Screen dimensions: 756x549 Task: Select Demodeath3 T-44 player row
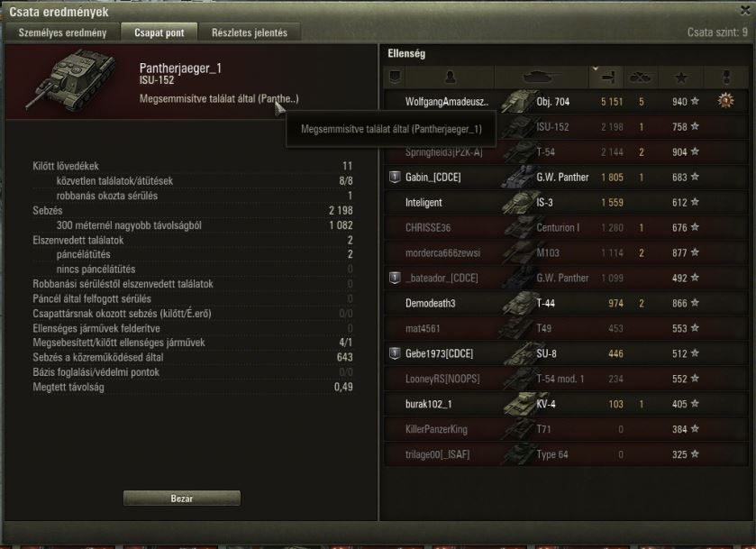click(x=566, y=303)
